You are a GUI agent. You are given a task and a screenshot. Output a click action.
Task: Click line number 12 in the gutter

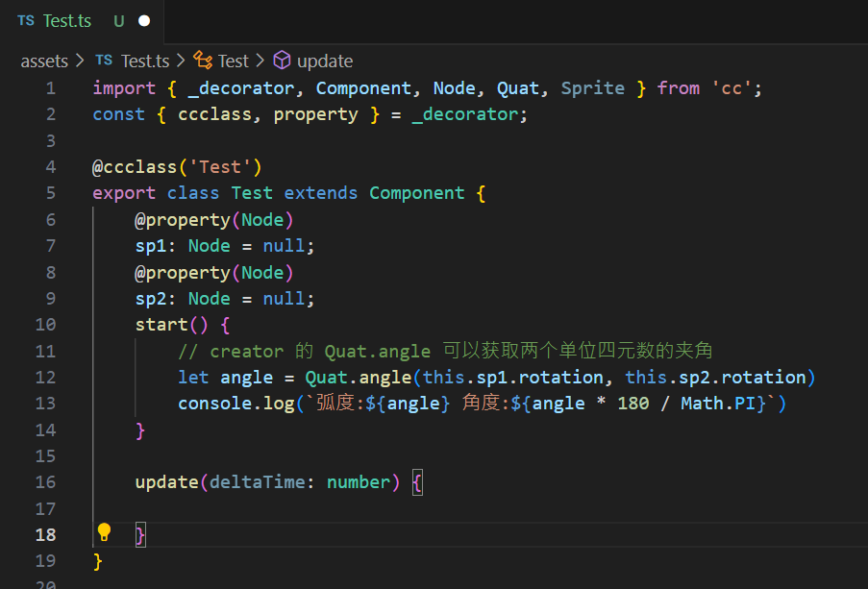pyautogui.click(x=45, y=378)
